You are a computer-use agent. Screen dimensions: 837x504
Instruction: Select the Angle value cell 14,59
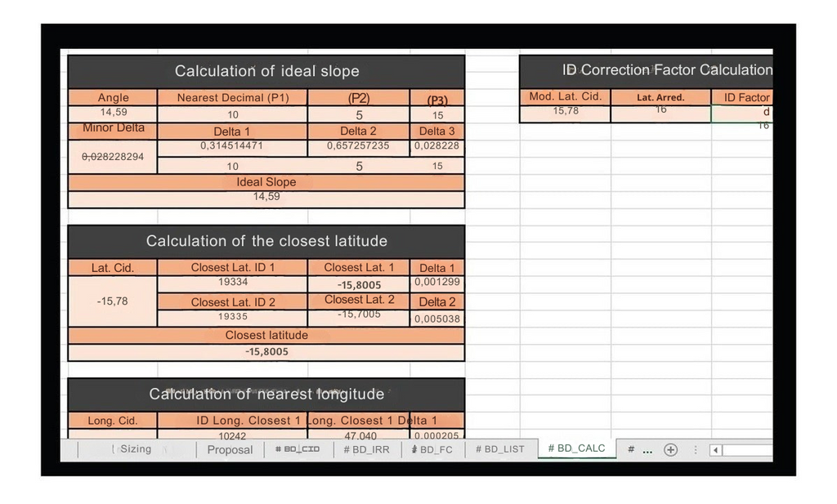pyautogui.click(x=113, y=113)
